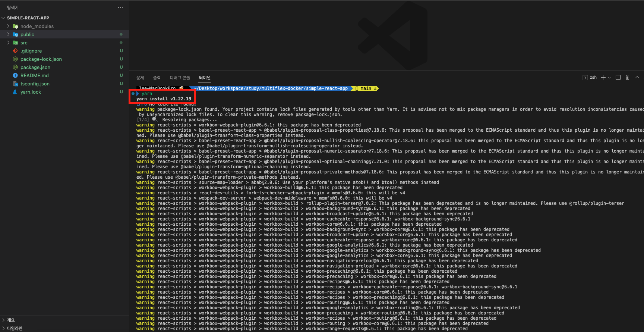Screen dimensions: 644x332
Task: Expand the node_modules folder chevron
Action: pyautogui.click(x=9, y=26)
